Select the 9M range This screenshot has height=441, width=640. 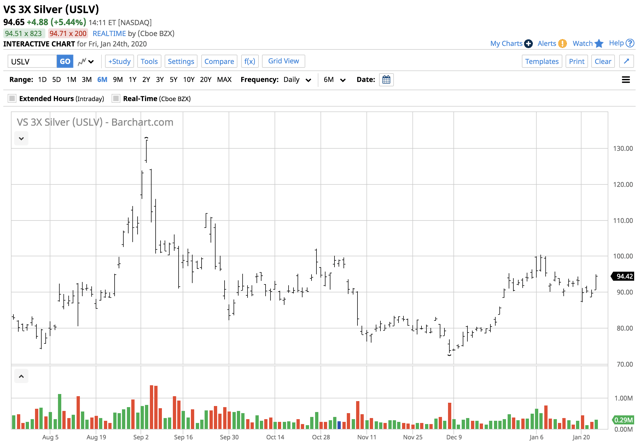tap(118, 80)
